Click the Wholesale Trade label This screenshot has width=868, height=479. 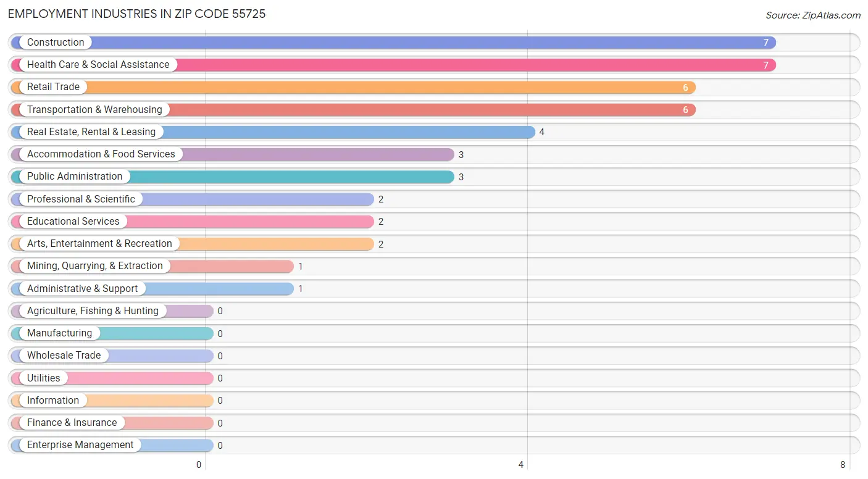point(64,356)
